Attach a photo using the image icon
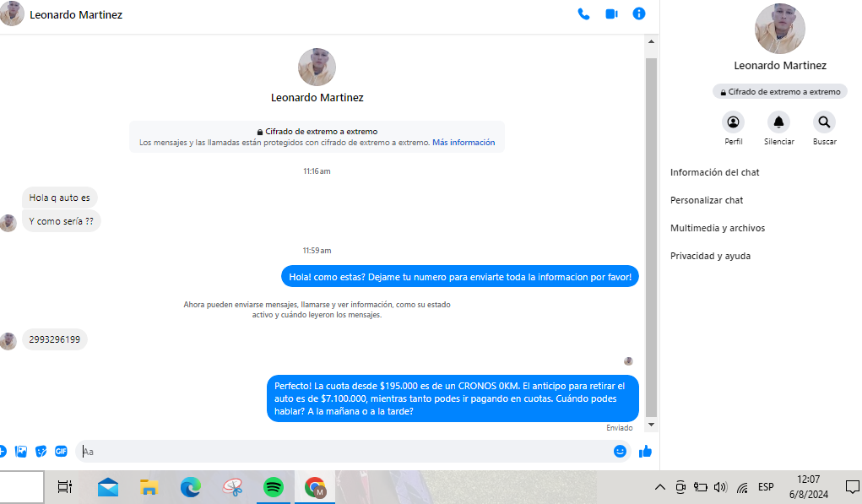Screen dimensions: 862x504 pyautogui.click(x=21, y=451)
